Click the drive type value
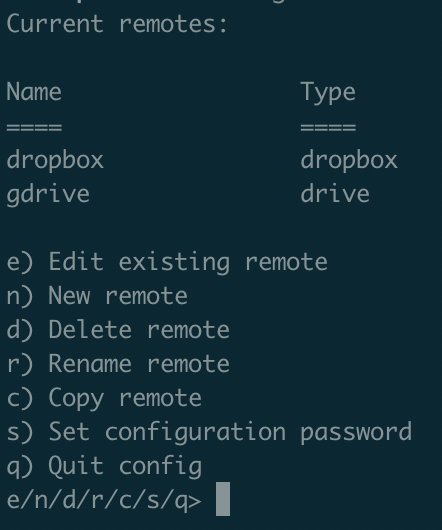This screenshot has width=442, height=530. 335,194
